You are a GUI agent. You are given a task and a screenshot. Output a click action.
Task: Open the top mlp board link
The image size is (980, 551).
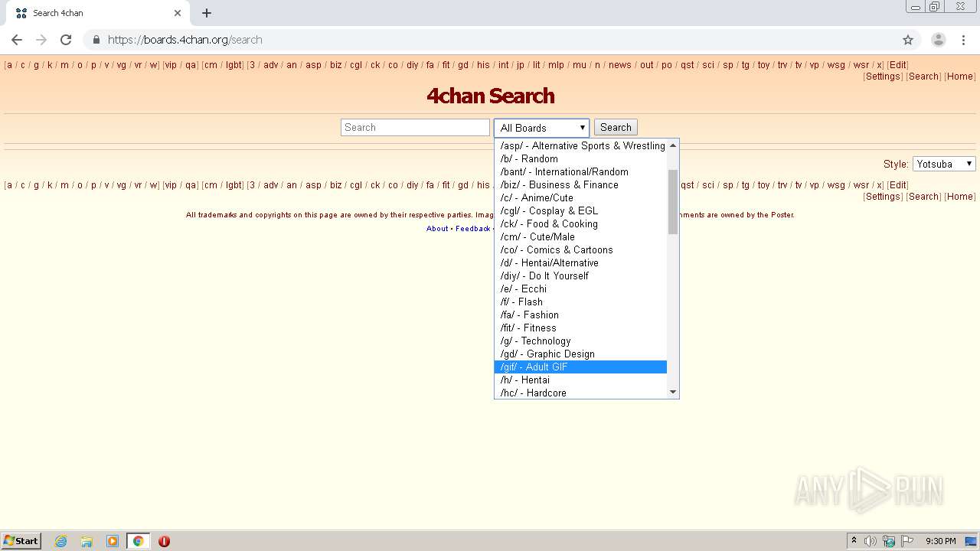[x=557, y=65]
